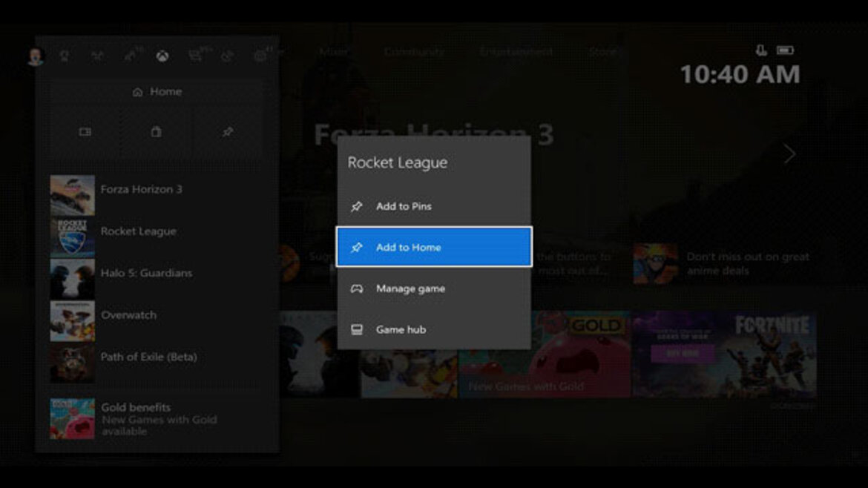This screenshot has height=488, width=868.
Task: Click the pin icon beside Add to Pins
Action: click(x=357, y=206)
